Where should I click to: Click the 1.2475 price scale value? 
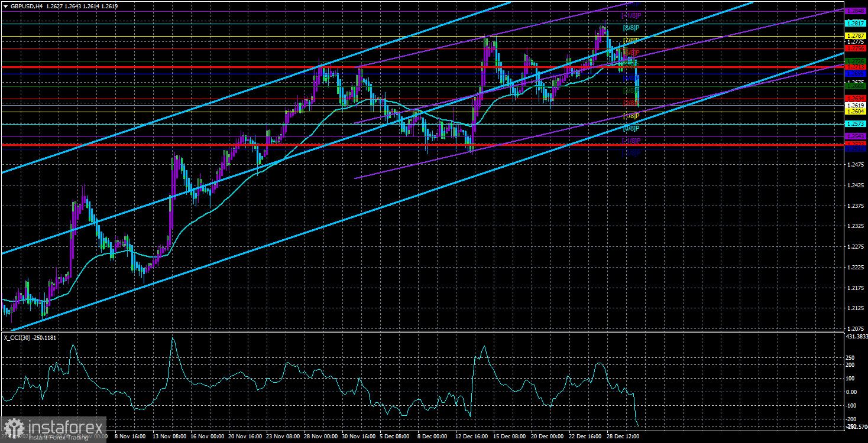(x=856, y=164)
